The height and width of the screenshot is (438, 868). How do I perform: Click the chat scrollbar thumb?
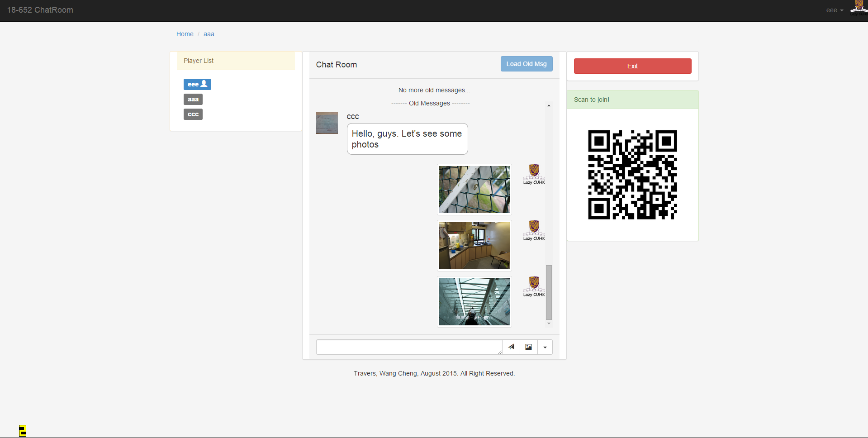click(549, 292)
